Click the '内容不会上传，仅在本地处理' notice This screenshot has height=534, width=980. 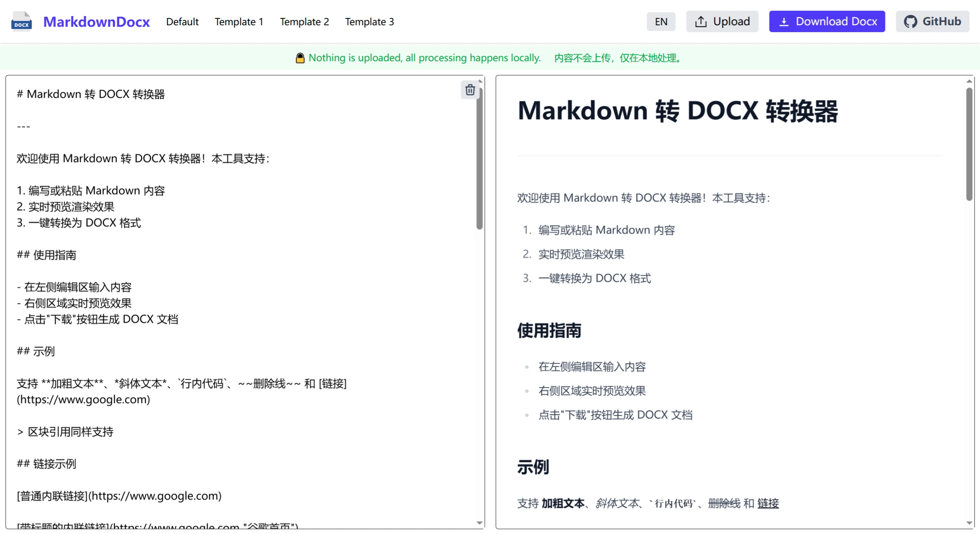click(617, 58)
